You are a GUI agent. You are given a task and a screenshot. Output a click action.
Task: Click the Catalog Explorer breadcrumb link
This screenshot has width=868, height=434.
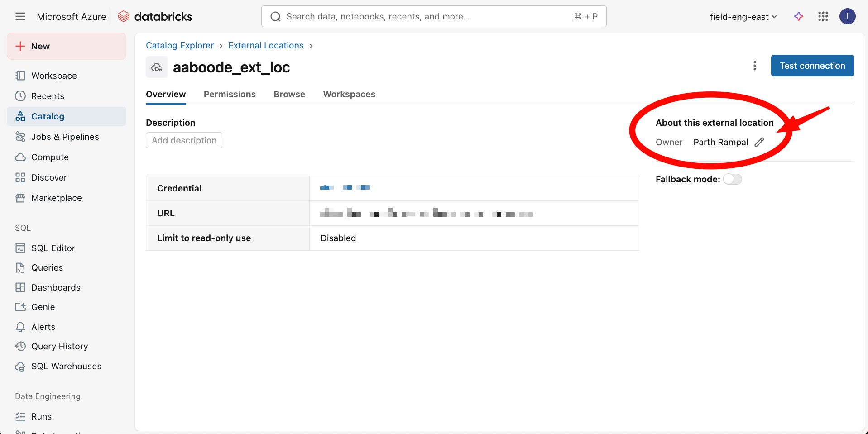[180, 45]
